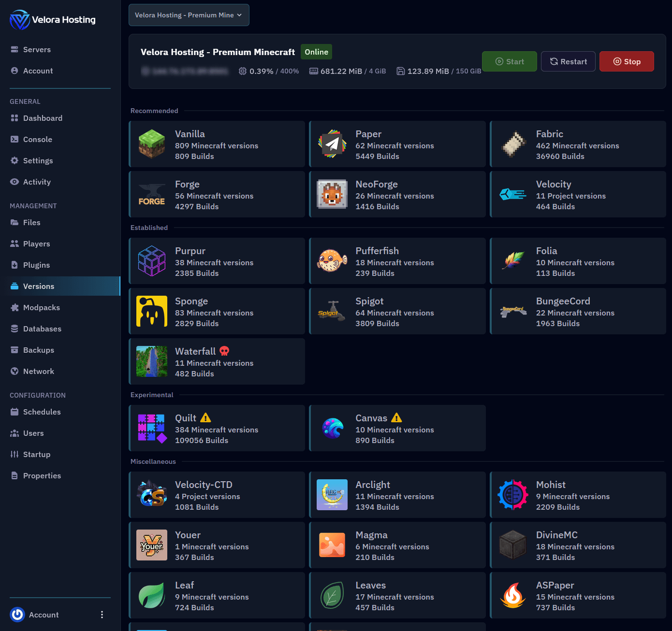
Task: Click the Paper paper-plane icon
Action: [332, 144]
